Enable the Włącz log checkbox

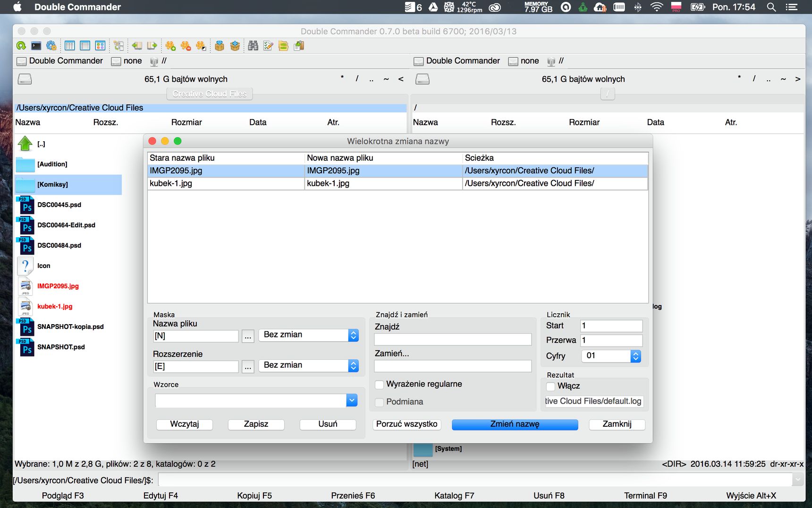coord(550,387)
